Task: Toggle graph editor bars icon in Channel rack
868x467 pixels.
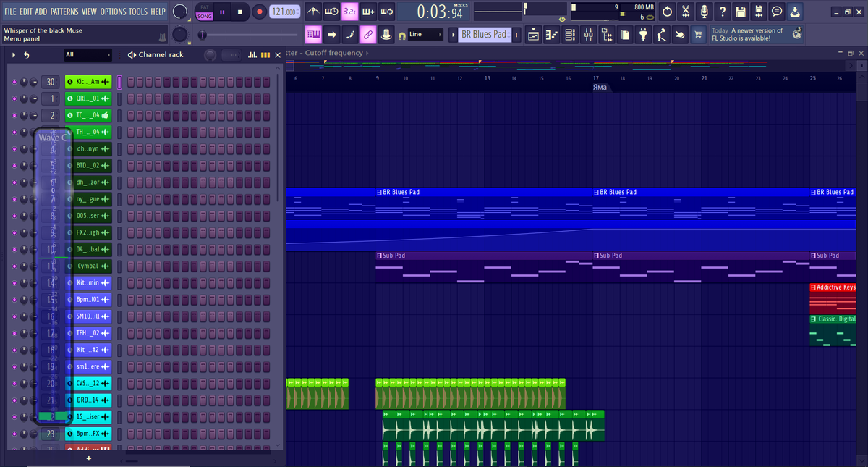Action: click(x=253, y=55)
